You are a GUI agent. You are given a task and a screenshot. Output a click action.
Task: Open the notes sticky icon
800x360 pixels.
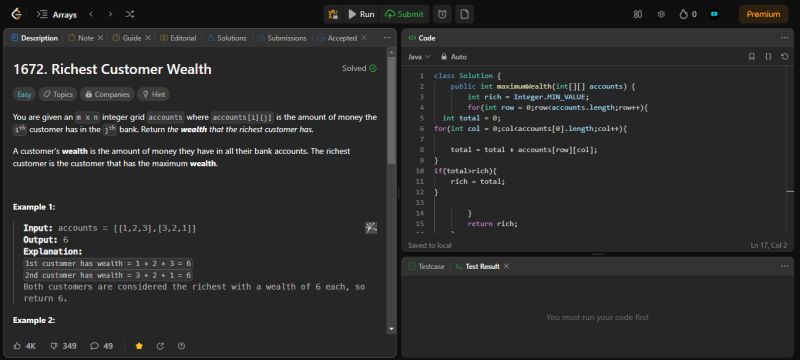click(x=464, y=14)
